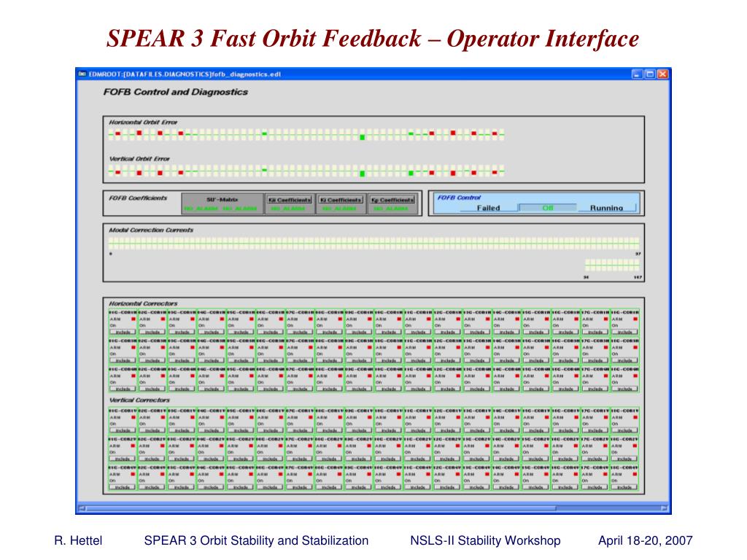Toggle Include for corrector 01G-COR3H
Viewport: 747px width, 560px height.
click(123, 360)
